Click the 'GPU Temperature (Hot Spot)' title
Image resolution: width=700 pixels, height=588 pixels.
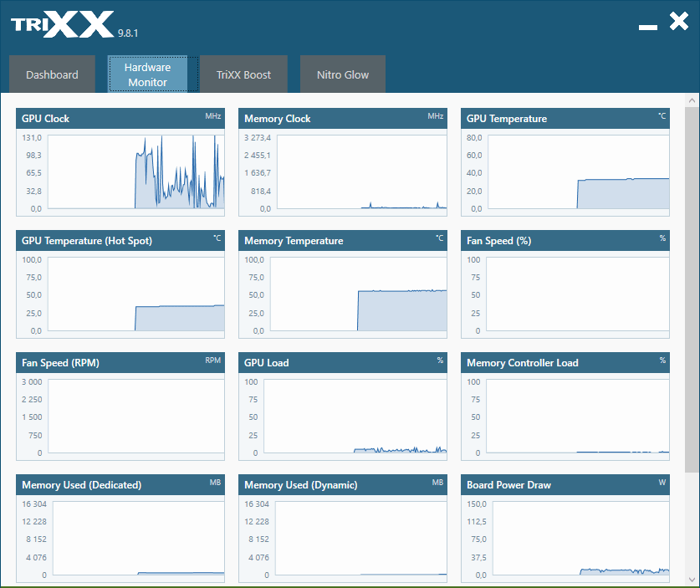coord(87,241)
